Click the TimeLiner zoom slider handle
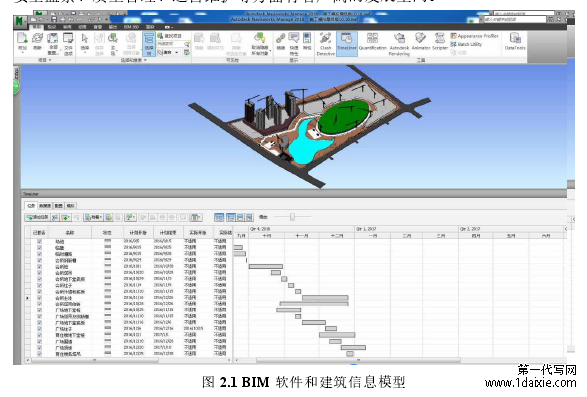This screenshot has height=397, width=587. click(293, 217)
